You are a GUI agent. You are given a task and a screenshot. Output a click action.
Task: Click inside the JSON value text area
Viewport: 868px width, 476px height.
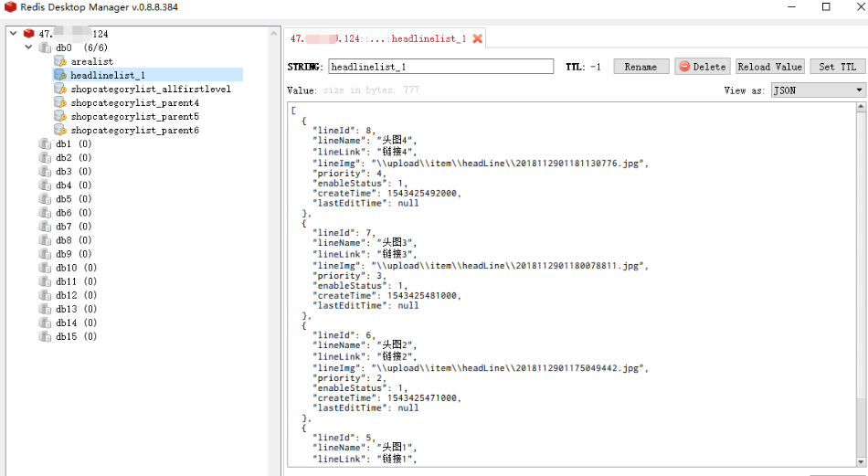click(x=572, y=284)
